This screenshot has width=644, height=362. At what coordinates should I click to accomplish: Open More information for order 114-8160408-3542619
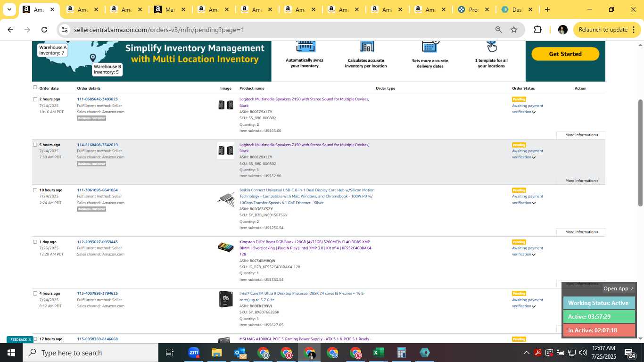(581, 181)
